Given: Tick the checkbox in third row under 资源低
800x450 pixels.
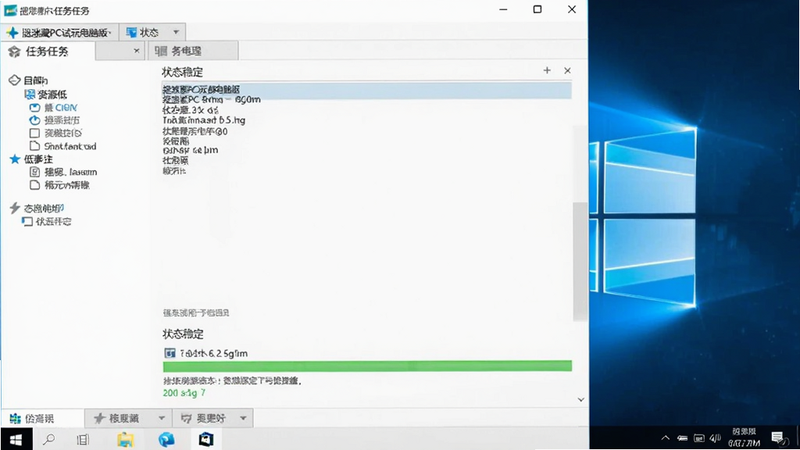Looking at the screenshot, I should 34,133.
